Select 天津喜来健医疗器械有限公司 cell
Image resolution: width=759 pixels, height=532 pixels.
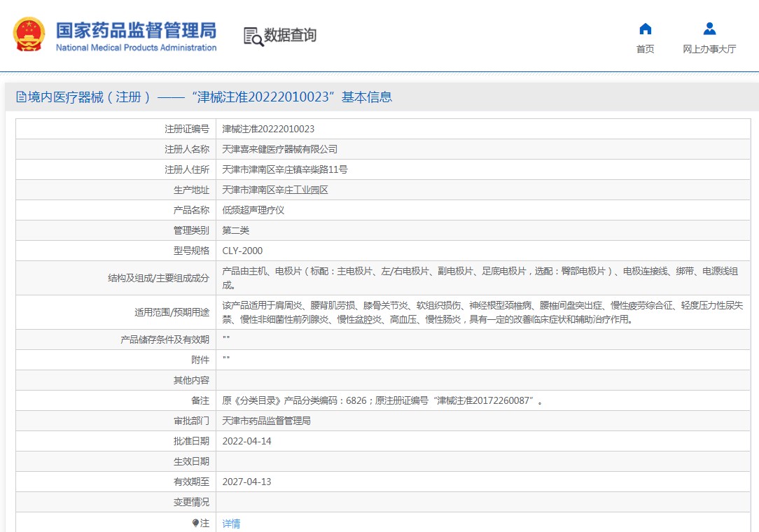(x=280, y=149)
